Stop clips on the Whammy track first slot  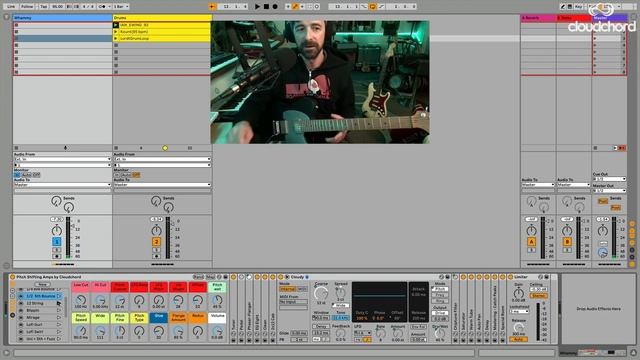[x=16, y=25]
